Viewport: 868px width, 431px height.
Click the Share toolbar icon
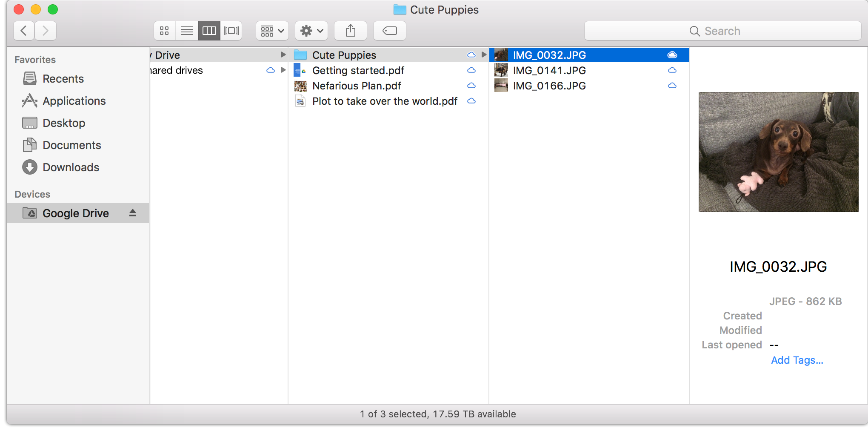[x=350, y=31]
